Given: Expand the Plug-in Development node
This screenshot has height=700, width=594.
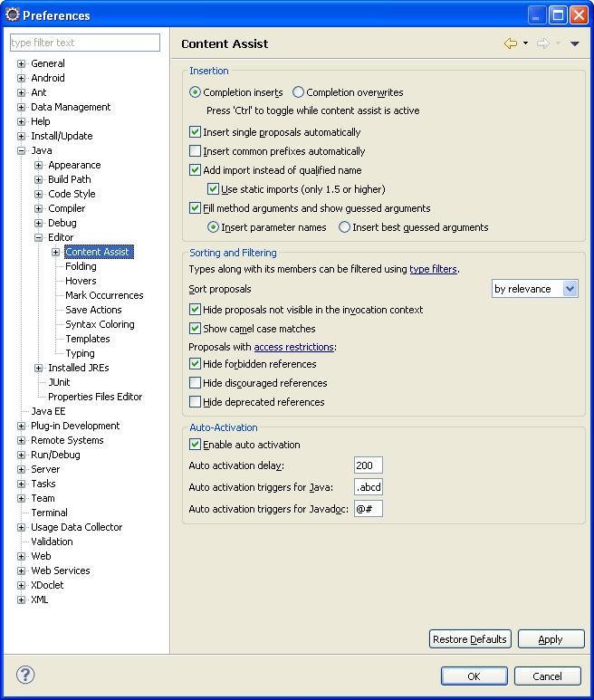Looking at the screenshot, I should coord(21,426).
